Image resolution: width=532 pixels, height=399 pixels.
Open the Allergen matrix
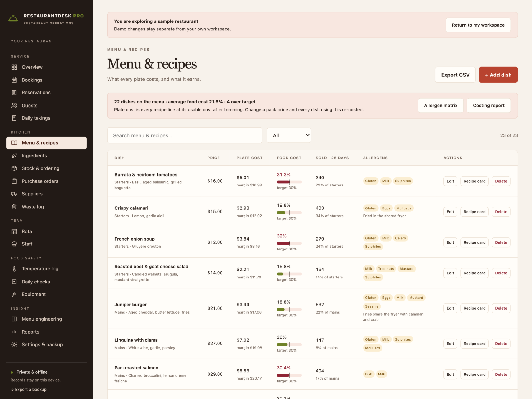(441, 105)
